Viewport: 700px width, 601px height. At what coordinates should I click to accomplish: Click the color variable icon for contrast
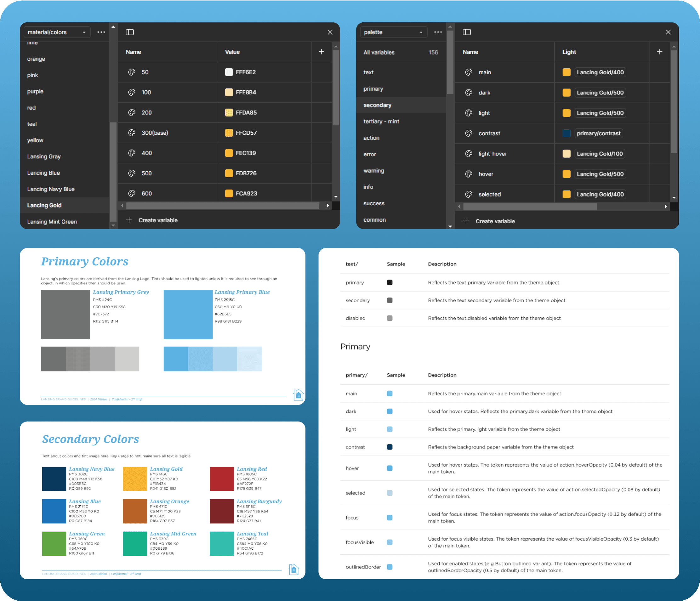469,133
